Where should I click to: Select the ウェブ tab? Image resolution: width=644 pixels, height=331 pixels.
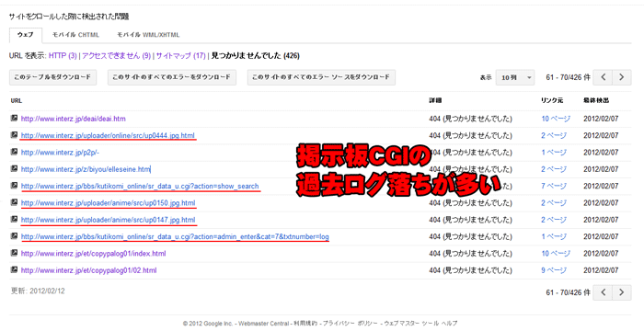click(x=26, y=35)
